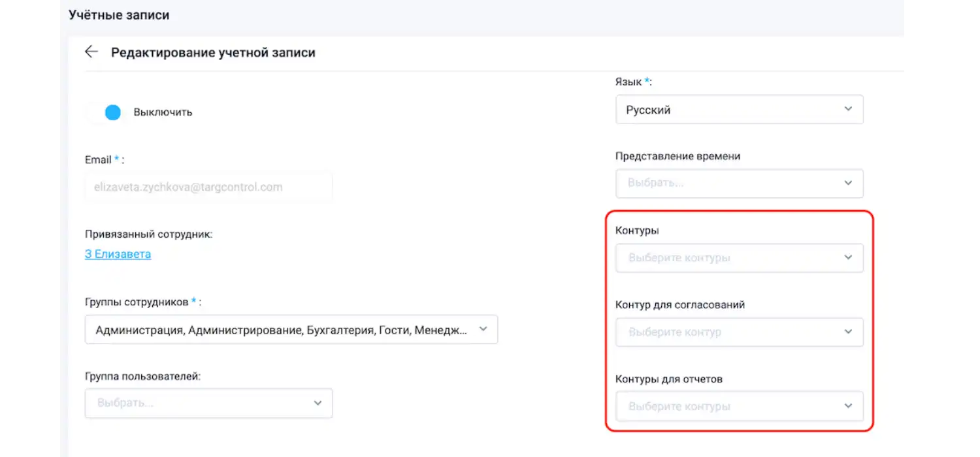Open the Язык dropdown showing Русский
The width and height of the screenshot is (980, 457).
[719, 109]
